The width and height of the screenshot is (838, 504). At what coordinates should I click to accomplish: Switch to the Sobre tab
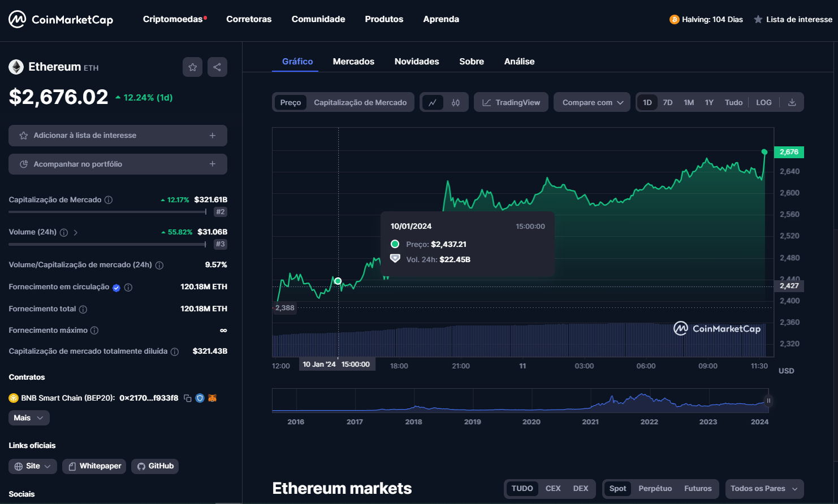pyautogui.click(x=472, y=62)
